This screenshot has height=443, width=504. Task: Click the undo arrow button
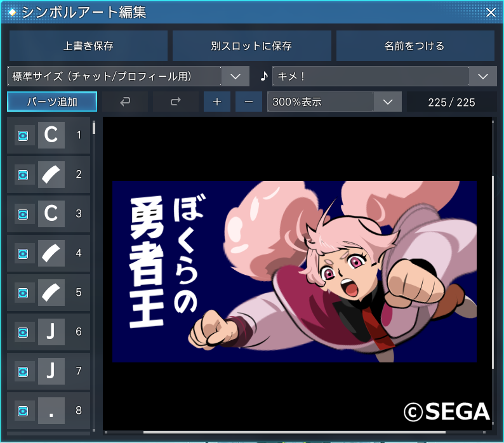(125, 102)
